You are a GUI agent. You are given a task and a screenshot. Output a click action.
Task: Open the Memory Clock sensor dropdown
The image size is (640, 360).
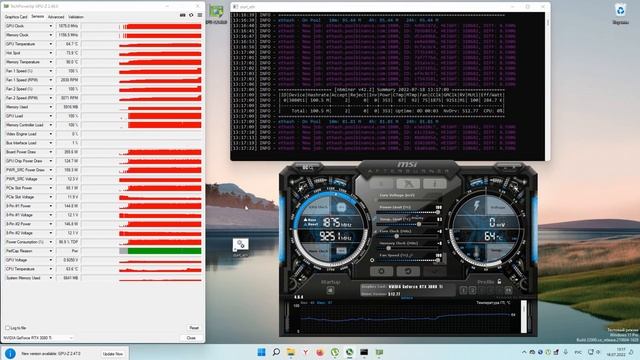point(51,35)
